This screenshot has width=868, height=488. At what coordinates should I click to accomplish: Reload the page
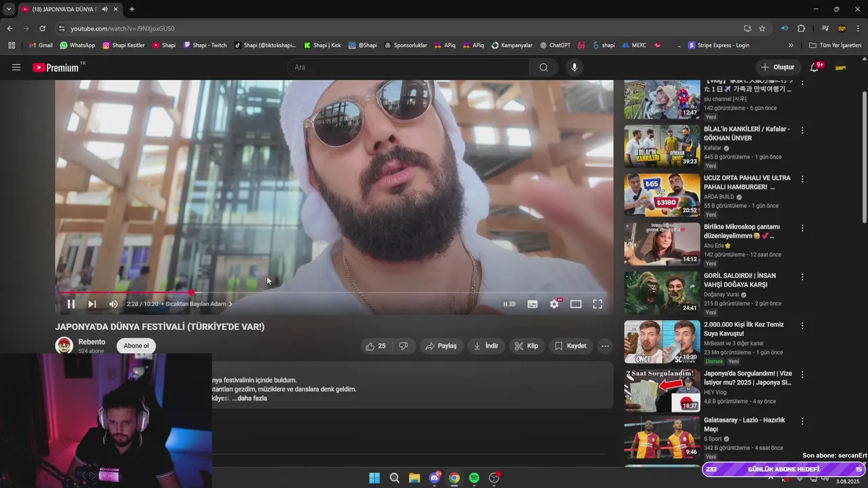[42, 28]
